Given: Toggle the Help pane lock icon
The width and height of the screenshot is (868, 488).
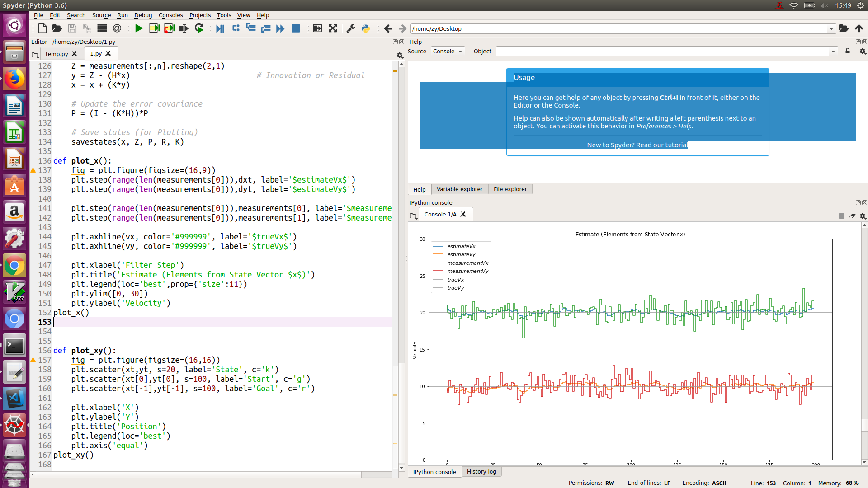Looking at the screenshot, I should (x=848, y=52).
